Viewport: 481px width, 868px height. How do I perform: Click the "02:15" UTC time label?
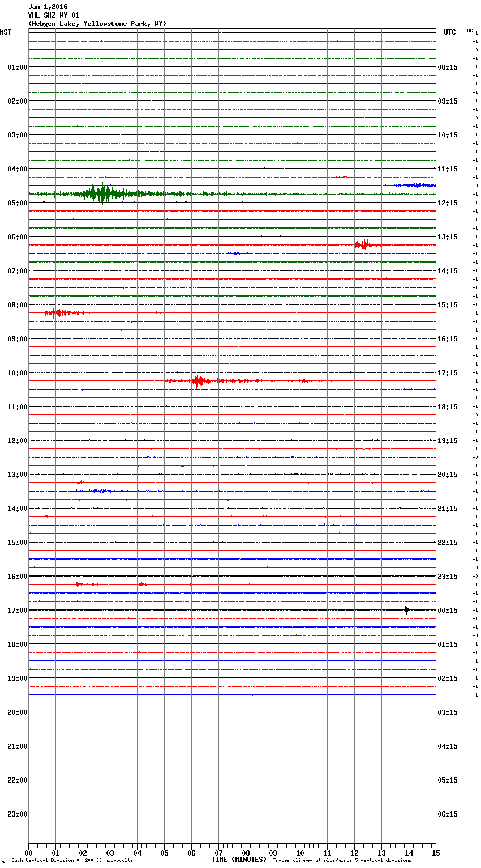pyautogui.click(x=448, y=678)
